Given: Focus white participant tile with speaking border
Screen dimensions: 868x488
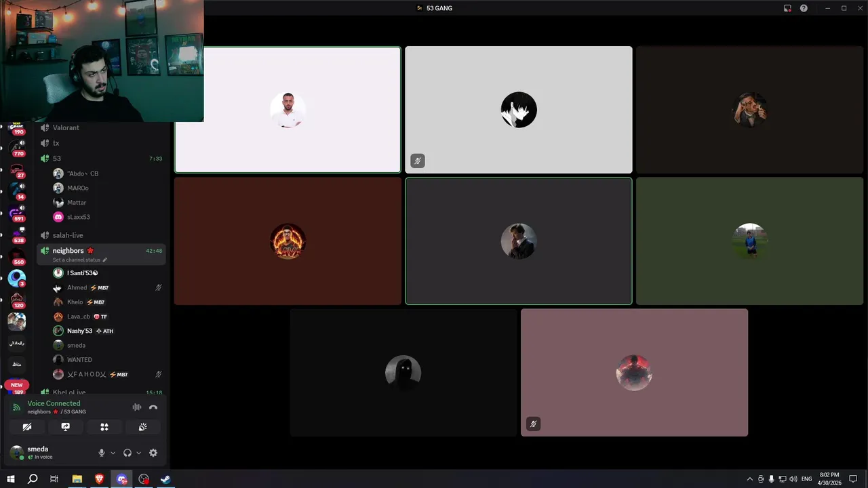Looking at the screenshot, I should (288, 110).
